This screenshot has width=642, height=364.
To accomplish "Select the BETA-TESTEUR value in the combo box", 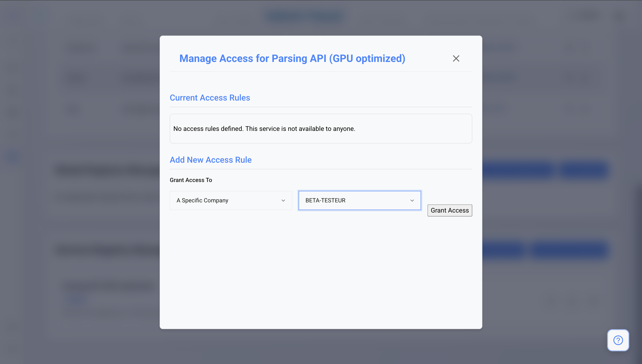I will [325, 200].
